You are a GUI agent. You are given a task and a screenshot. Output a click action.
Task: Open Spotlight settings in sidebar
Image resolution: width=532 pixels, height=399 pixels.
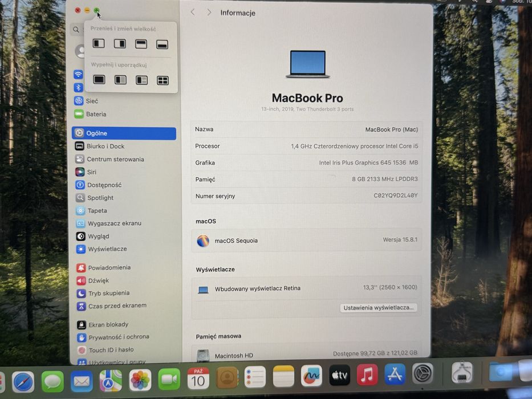[x=124, y=198]
